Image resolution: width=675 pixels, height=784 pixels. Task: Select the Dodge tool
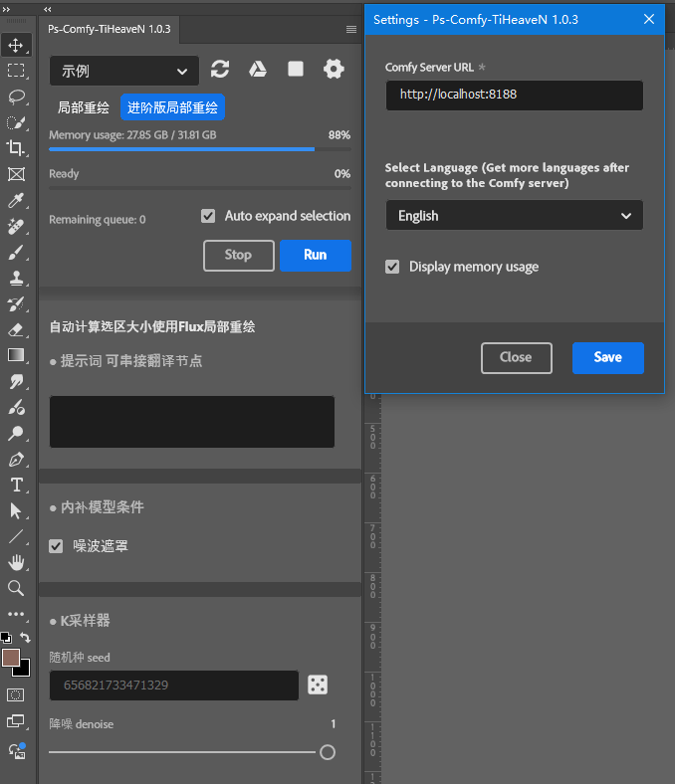click(x=16, y=433)
